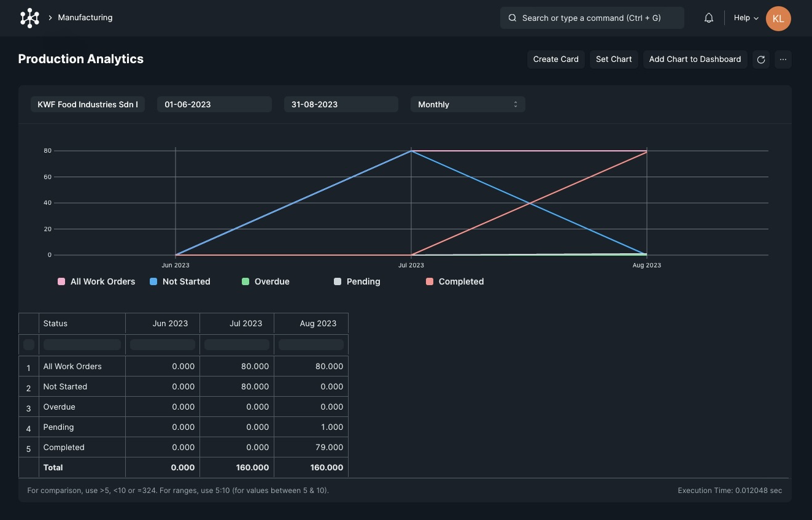Open the ERPNext home logo
Screen dimensions: 812x520
29,18
